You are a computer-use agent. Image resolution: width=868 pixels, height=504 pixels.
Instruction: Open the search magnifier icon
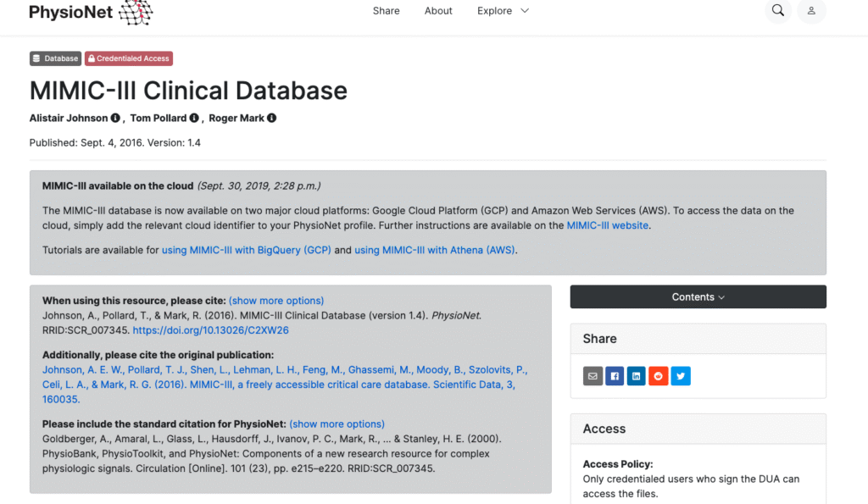(777, 11)
